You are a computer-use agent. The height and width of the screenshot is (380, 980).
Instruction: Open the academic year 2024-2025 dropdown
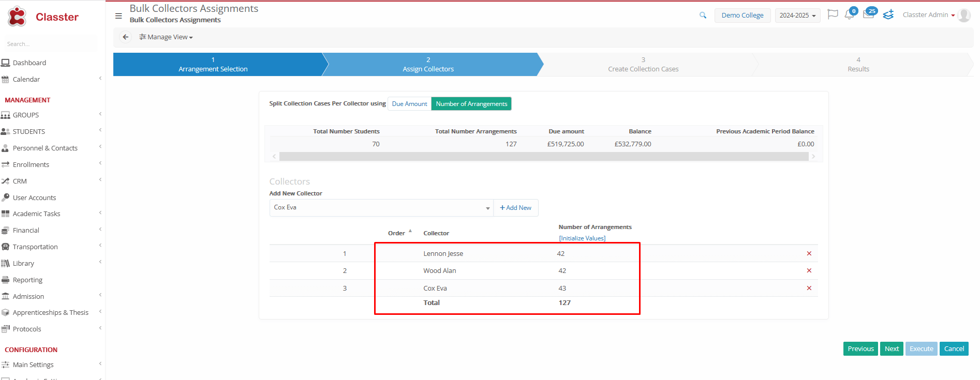pos(797,16)
